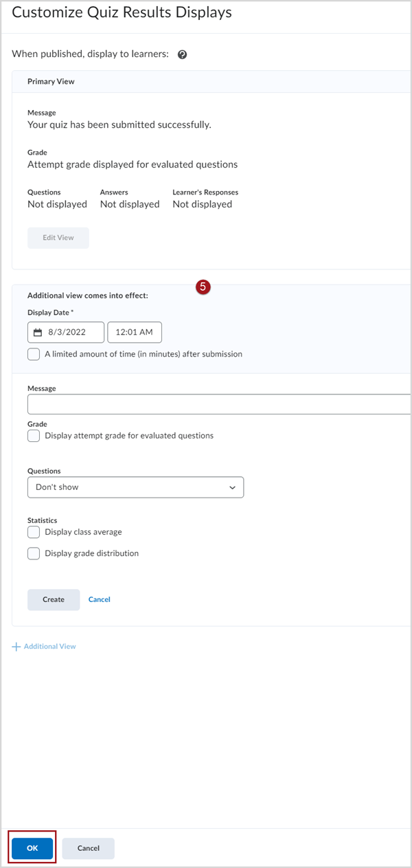The image size is (412, 868).
Task: Click the 12:01 AM time field
Action: (135, 332)
